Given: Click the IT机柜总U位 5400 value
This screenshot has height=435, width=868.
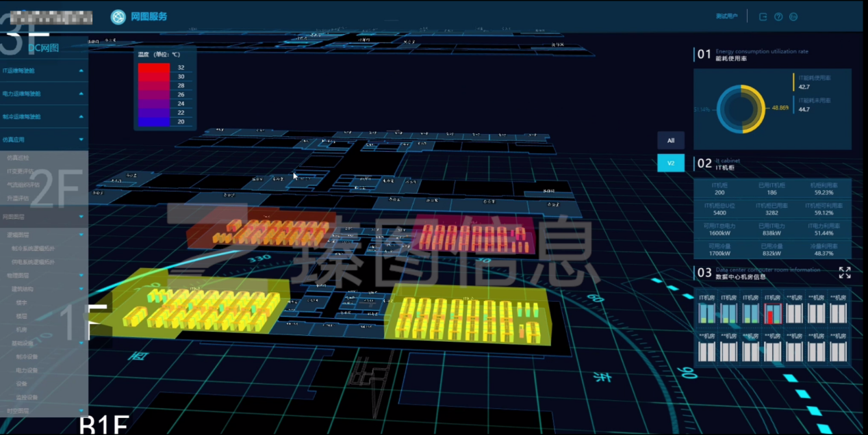Looking at the screenshot, I should 719,213.
